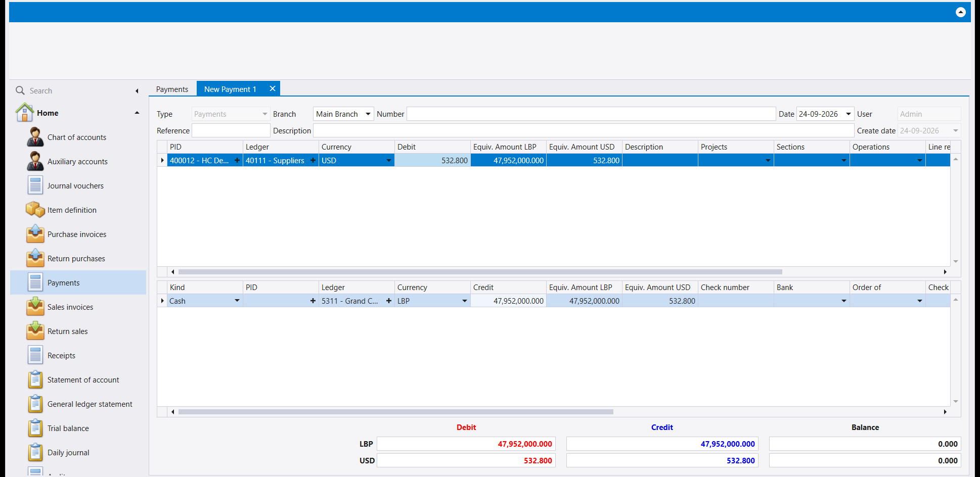Click the Reference input field
Viewport: 980px width, 477px height.
click(x=231, y=130)
